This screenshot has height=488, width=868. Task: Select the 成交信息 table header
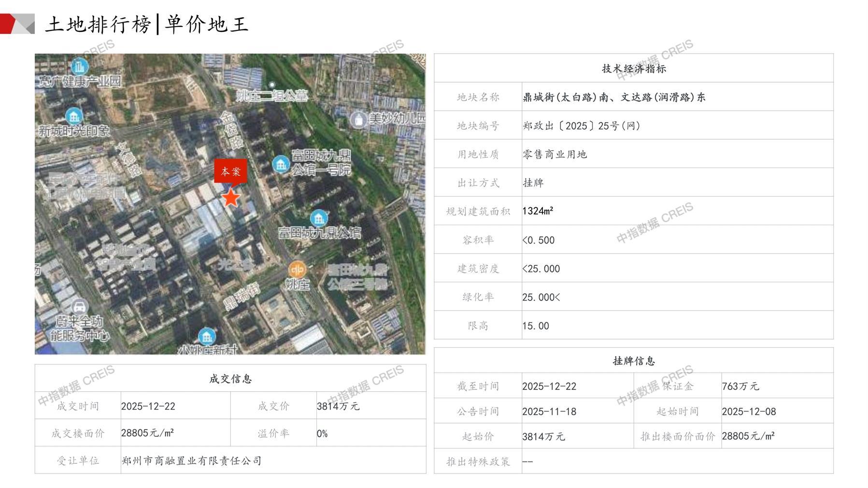230,379
